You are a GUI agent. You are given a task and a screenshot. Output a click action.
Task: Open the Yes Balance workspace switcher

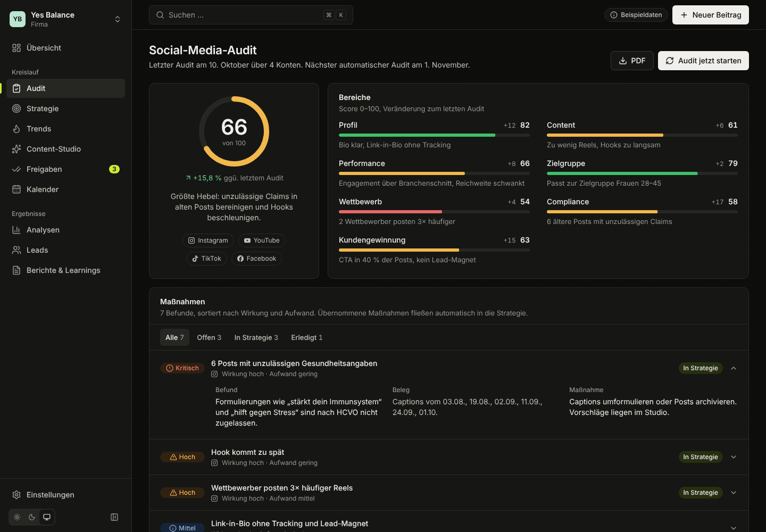pos(65,19)
